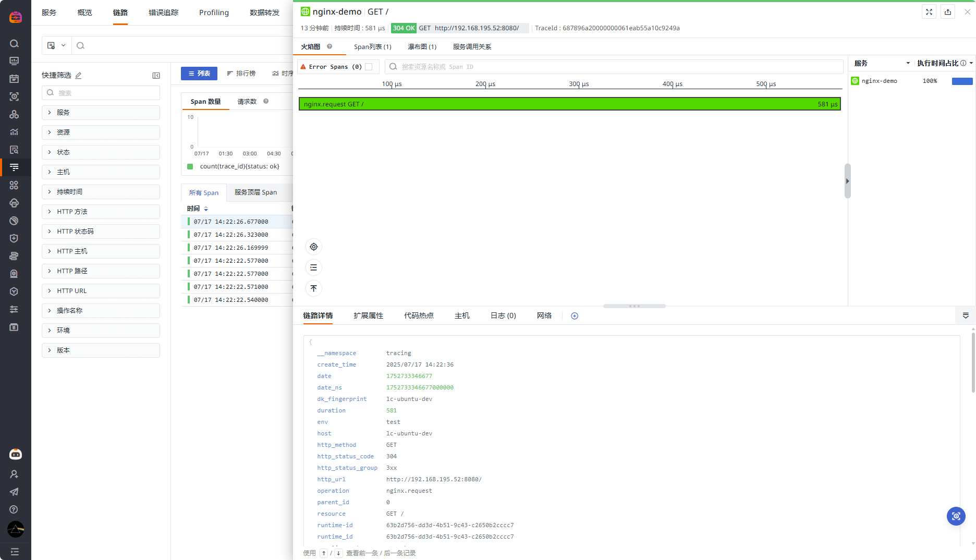Click the green nginx.request GET / span bar
The image size is (976, 560).
569,104
